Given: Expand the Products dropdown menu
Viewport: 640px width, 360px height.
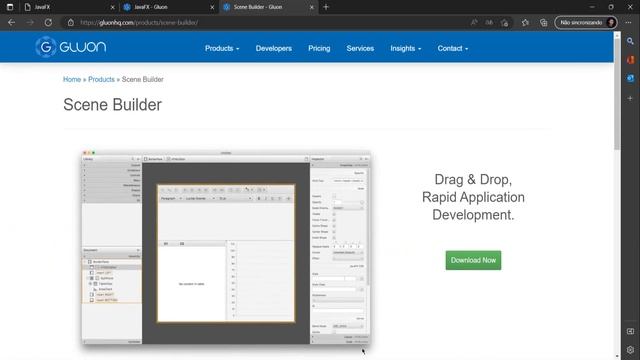Looking at the screenshot, I should [222, 48].
